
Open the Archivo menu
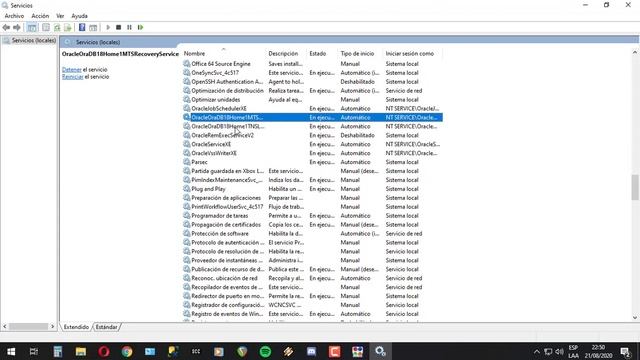pos(14,16)
